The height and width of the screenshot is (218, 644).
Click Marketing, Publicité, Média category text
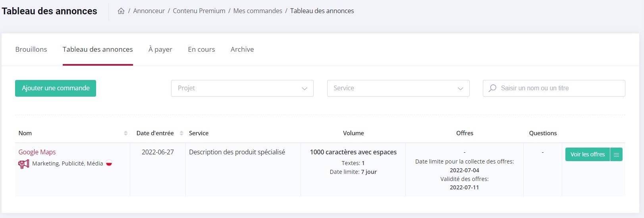[67, 163]
